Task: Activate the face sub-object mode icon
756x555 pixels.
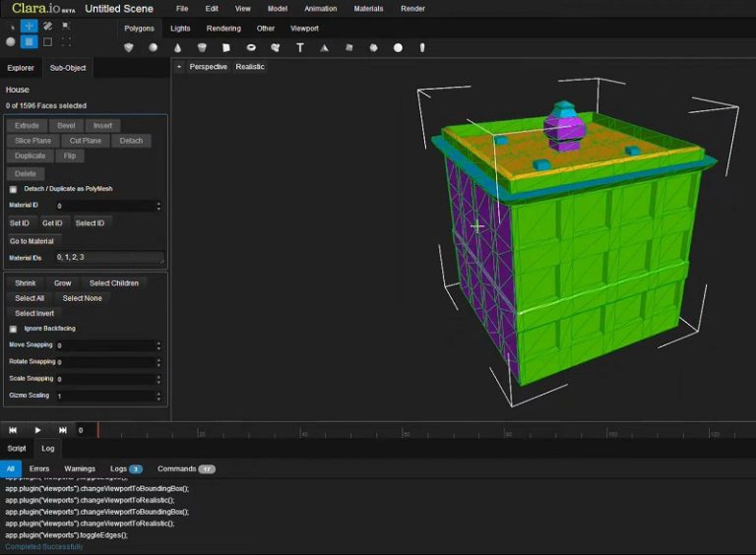Action: tap(29, 42)
